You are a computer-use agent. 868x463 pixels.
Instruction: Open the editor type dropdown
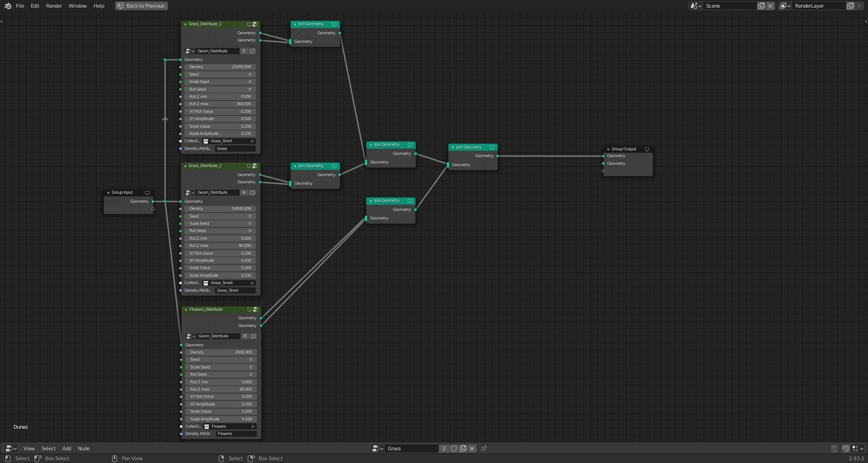coord(11,449)
